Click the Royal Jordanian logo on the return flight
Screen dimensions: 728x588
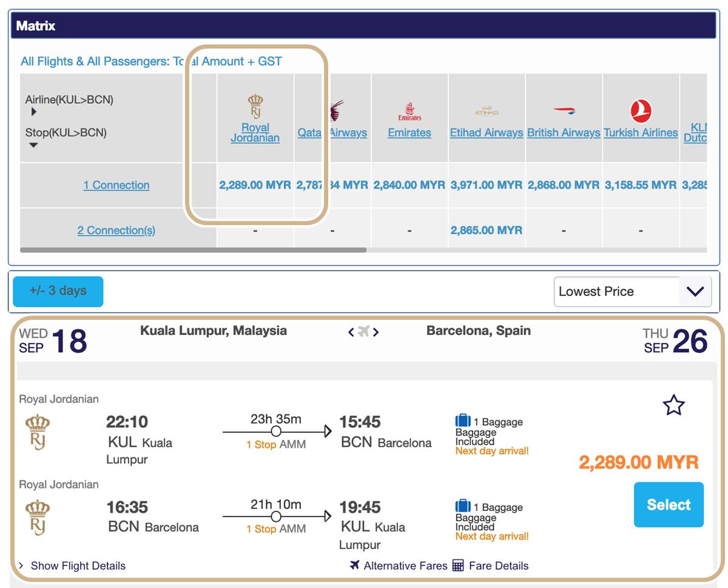click(x=38, y=518)
